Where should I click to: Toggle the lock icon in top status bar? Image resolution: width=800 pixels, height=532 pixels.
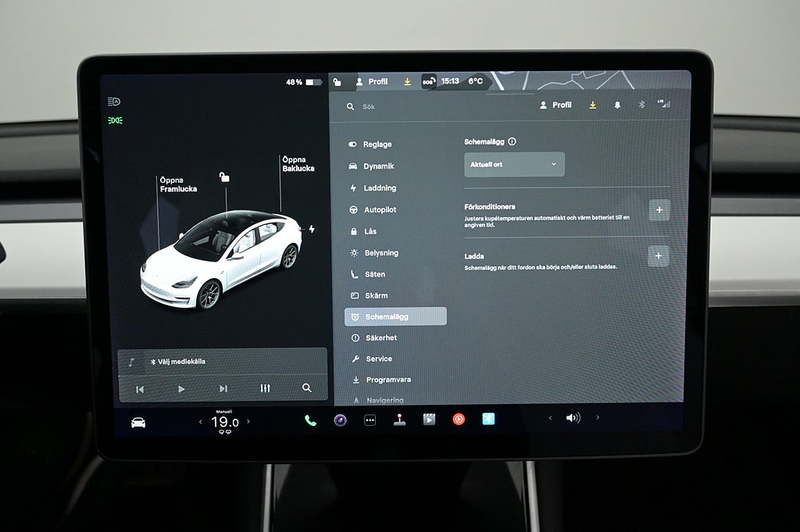point(337,81)
